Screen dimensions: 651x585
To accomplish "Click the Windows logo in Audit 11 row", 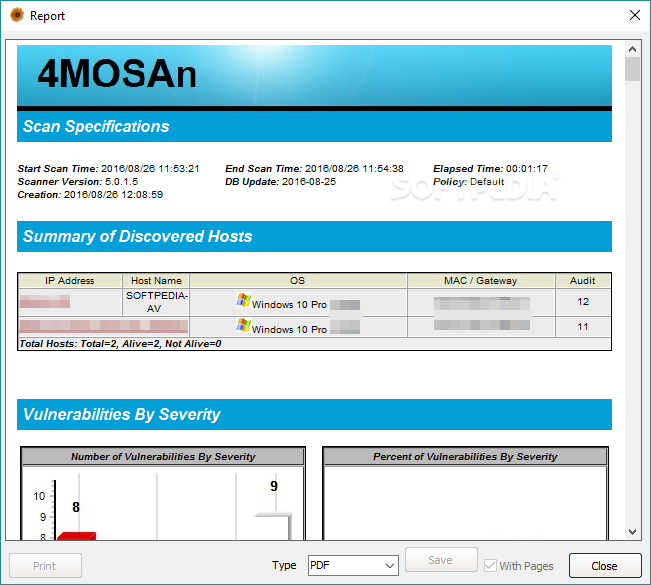I will point(243,325).
